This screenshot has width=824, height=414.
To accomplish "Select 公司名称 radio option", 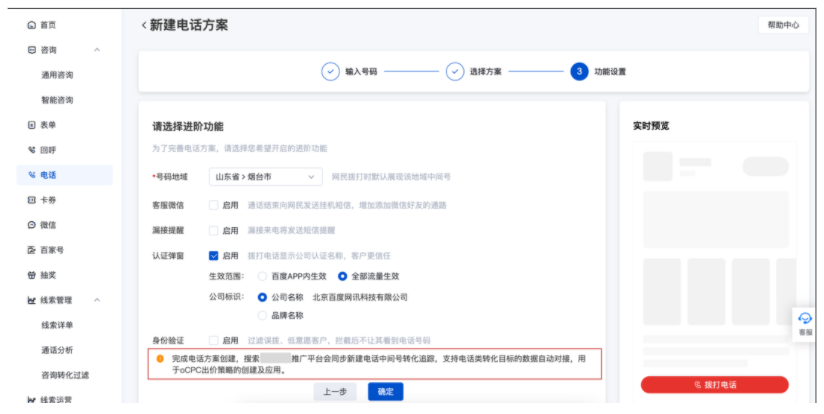I will (262, 297).
